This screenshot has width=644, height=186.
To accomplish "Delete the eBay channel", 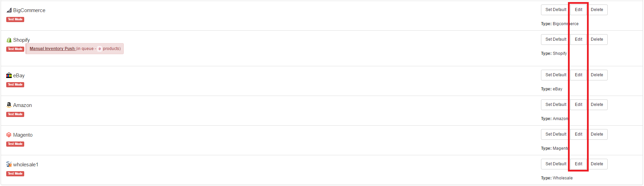I will tap(597, 75).
